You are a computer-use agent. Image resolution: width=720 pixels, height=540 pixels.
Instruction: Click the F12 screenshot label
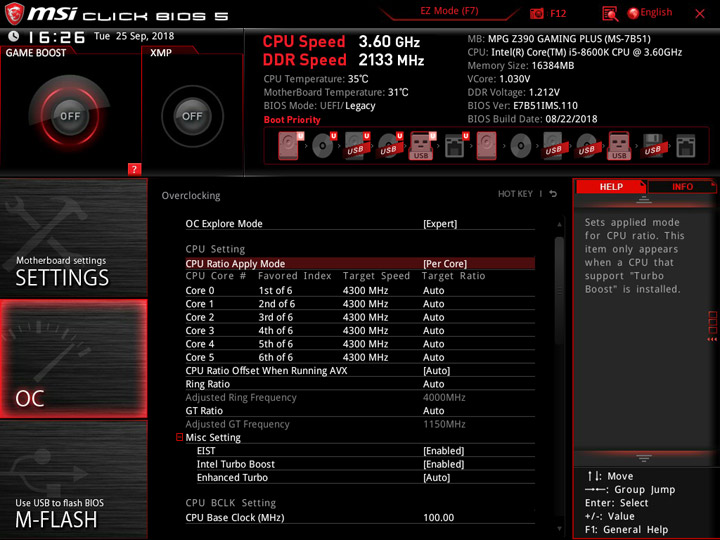tap(558, 13)
